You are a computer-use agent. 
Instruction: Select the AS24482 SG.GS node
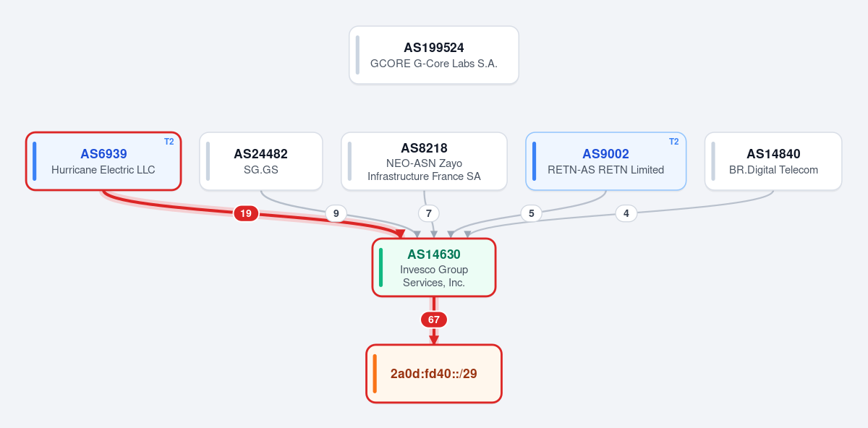tap(261, 161)
